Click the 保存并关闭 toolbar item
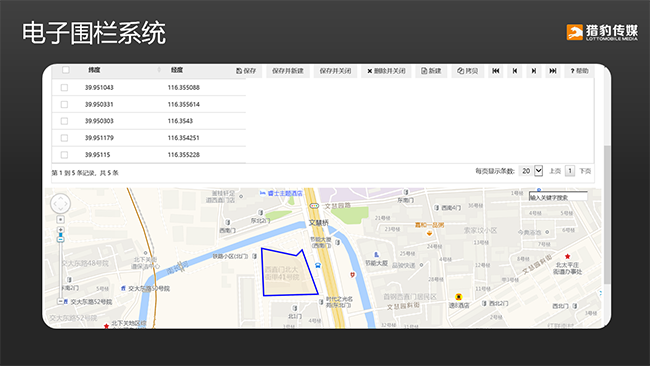The height and width of the screenshot is (366, 650). coord(335,71)
